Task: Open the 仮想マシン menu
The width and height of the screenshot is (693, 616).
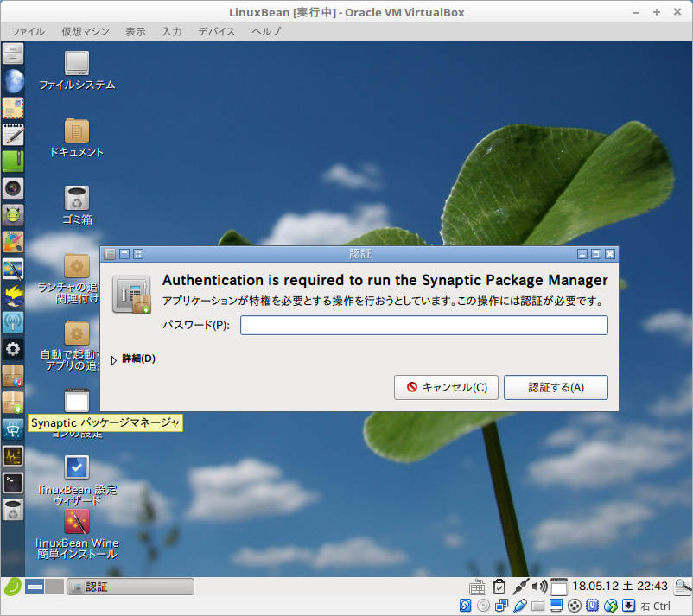Action: (86, 31)
